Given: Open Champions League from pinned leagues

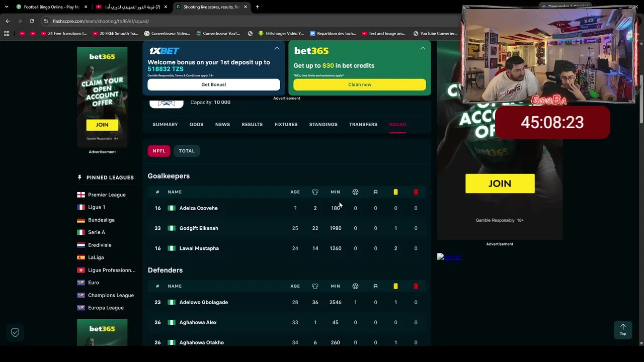Looking at the screenshot, I should (111, 295).
